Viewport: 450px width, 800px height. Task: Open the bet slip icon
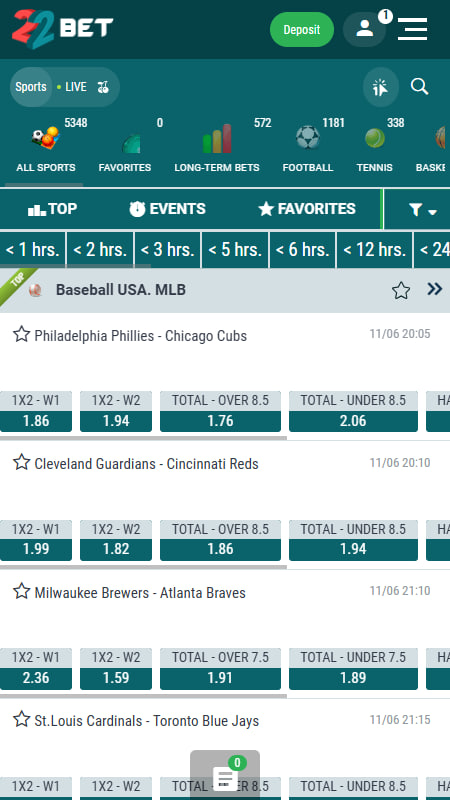point(225,778)
